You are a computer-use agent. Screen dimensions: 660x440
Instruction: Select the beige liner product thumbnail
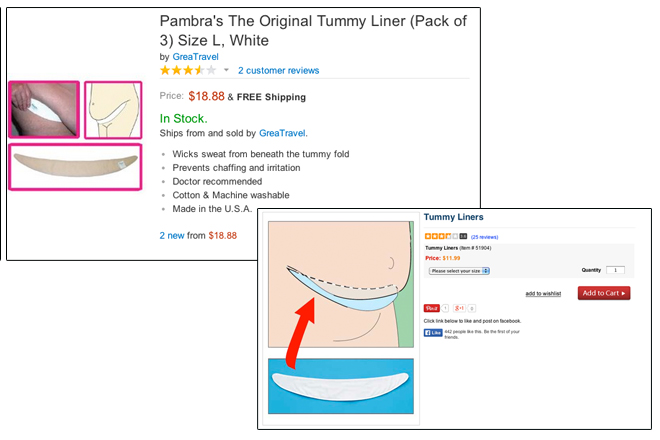click(x=75, y=167)
